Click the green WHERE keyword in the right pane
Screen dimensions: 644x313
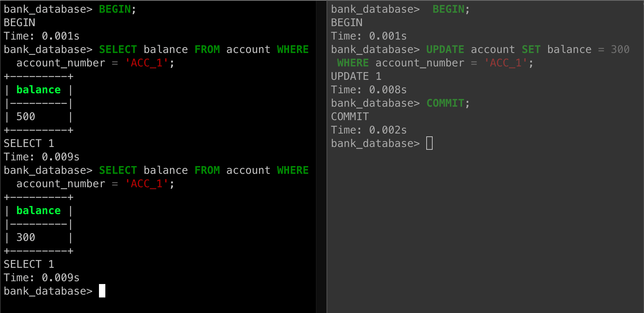click(x=353, y=63)
